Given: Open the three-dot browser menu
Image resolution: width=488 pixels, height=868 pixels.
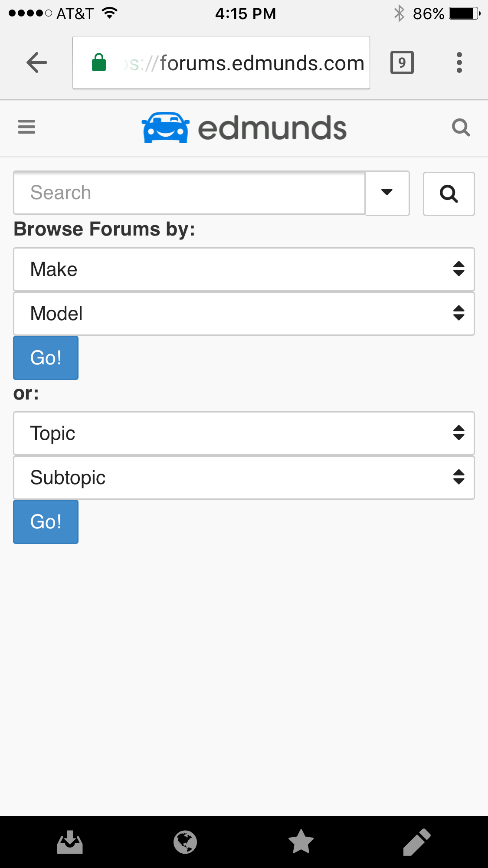Looking at the screenshot, I should (x=459, y=62).
